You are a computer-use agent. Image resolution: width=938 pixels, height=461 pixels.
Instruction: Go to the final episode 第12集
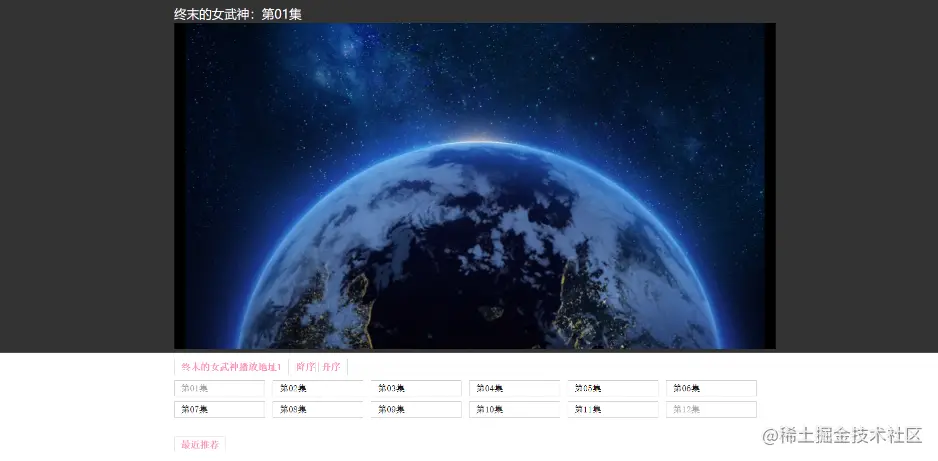[x=711, y=410]
